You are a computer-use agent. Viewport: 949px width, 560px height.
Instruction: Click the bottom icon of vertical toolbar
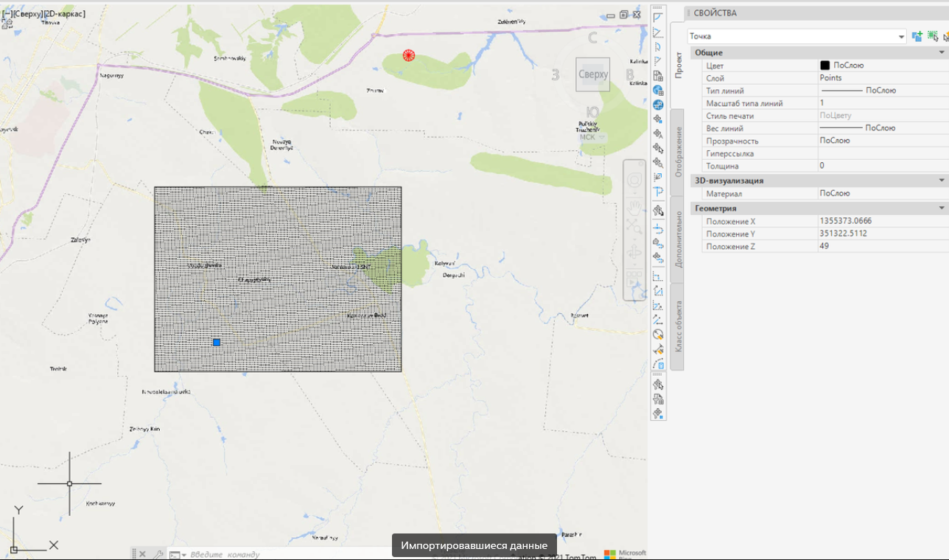click(x=658, y=413)
